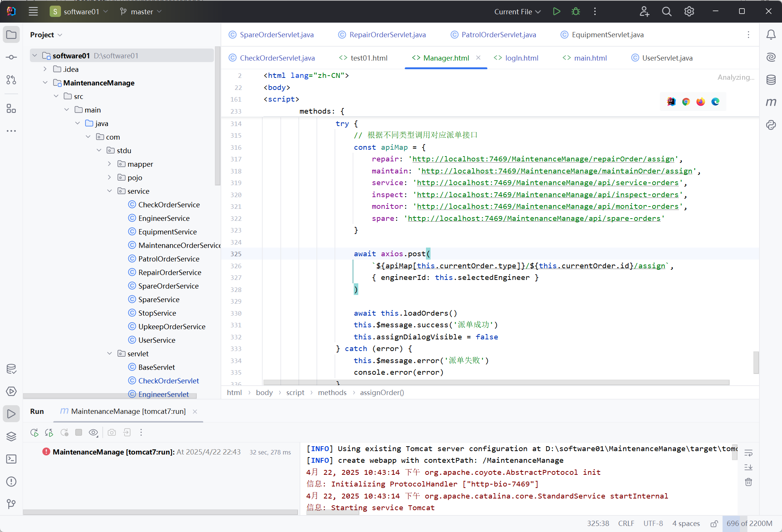Click the repairOrder/assign URL link in the code
This screenshot has width=782, height=532.
click(x=543, y=159)
